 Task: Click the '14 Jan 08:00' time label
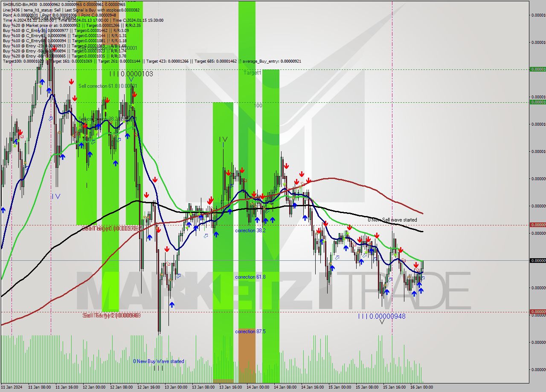point(285,387)
